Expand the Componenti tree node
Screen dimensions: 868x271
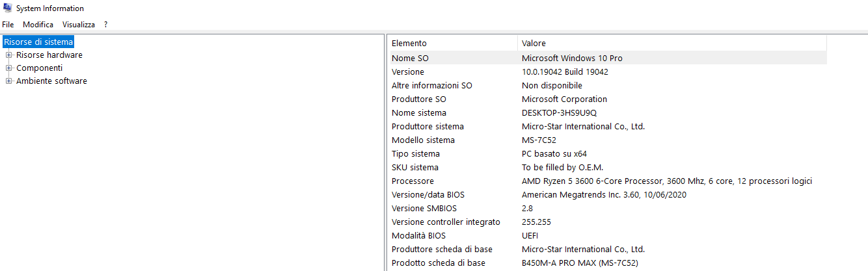click(x=9, y=68)
